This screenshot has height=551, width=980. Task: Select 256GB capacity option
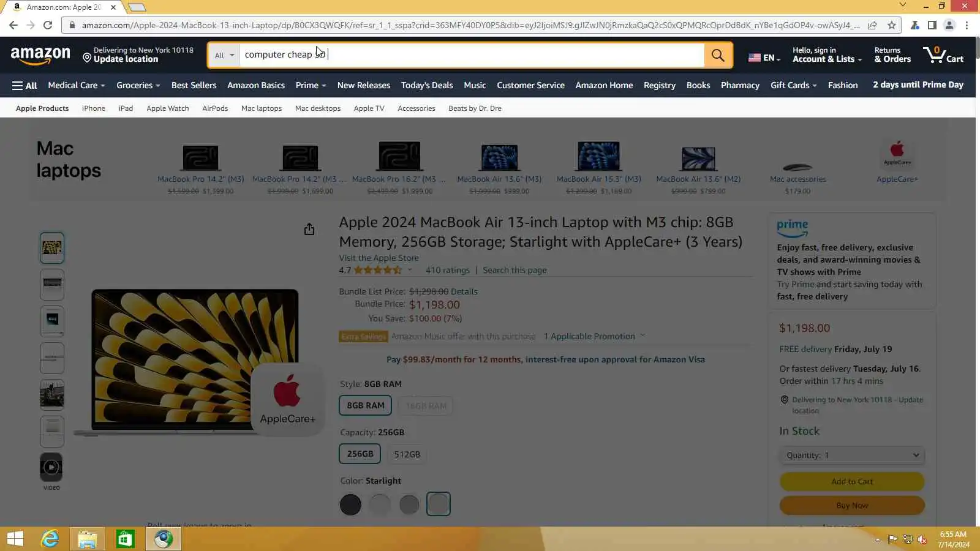360,454
